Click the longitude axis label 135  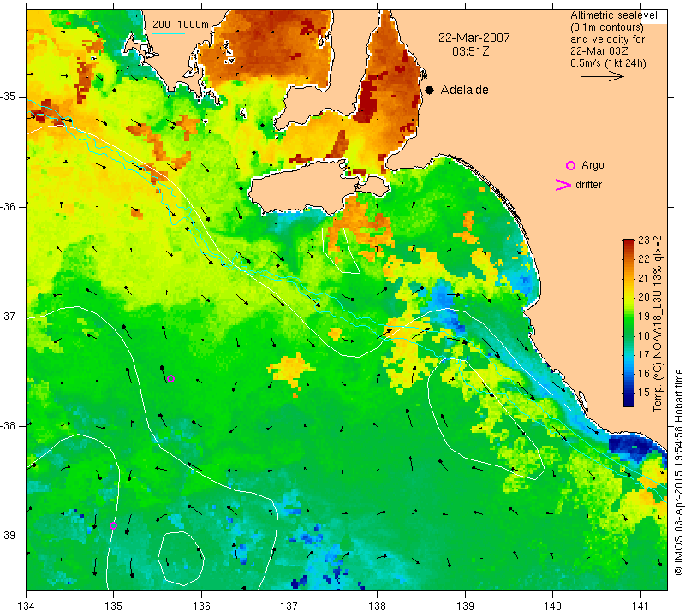click(114, 607)
